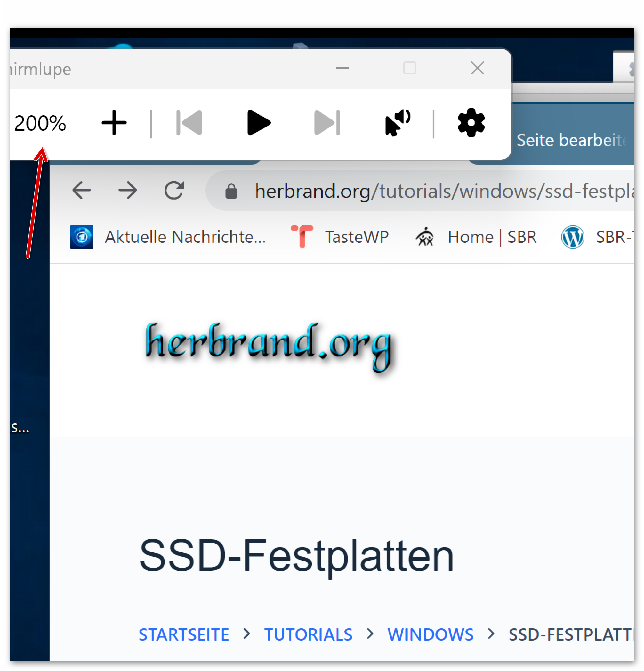The width and height of the screenshot is (644, 671).
Task: Open Magnifier settings gear
Action: click(471, 123)
